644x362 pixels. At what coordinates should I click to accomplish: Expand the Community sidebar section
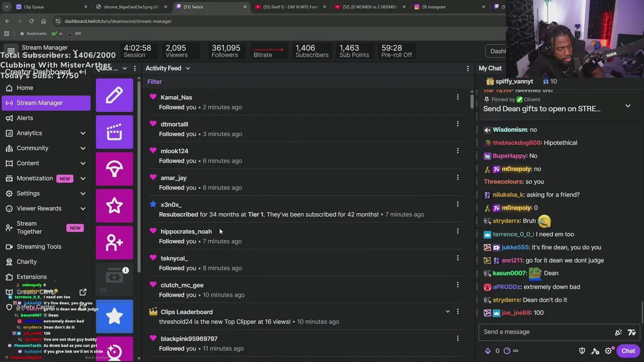tap(83, 148)
